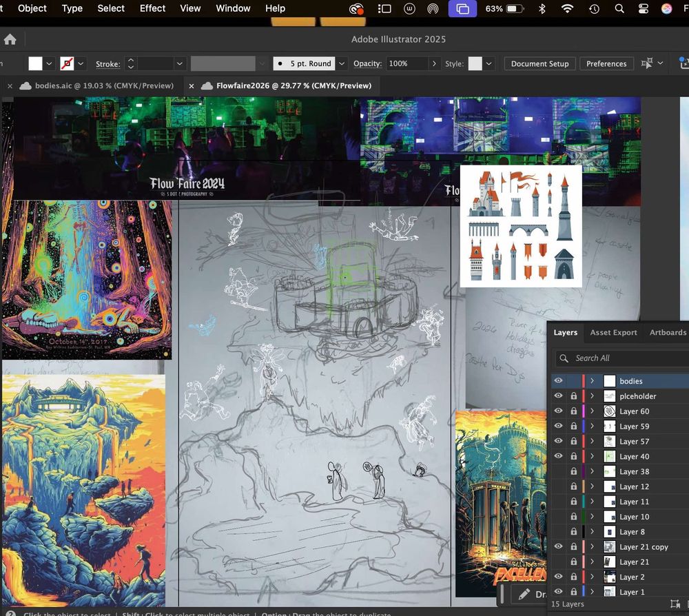Hide Layer 21 copy

[x=558, y=546]
